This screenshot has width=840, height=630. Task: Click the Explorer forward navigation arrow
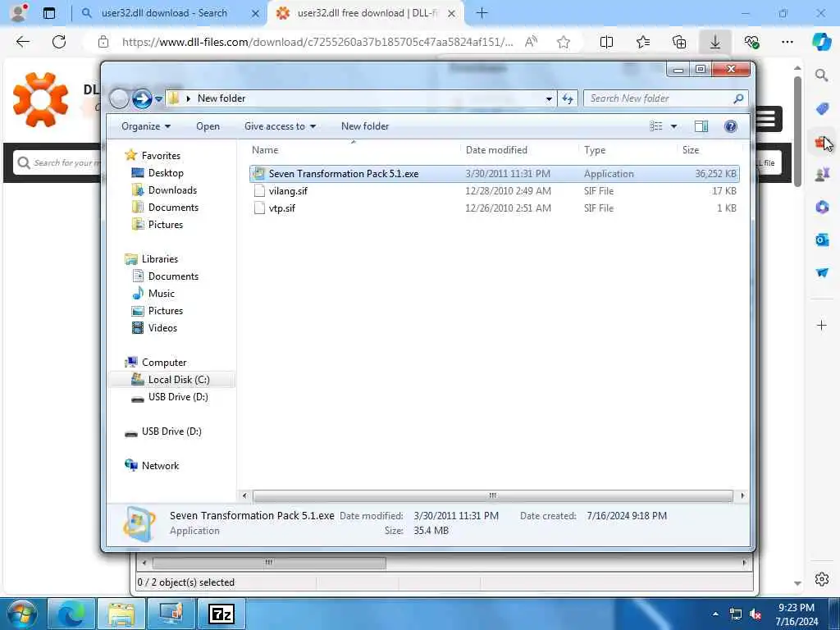(x=142, y=98)
